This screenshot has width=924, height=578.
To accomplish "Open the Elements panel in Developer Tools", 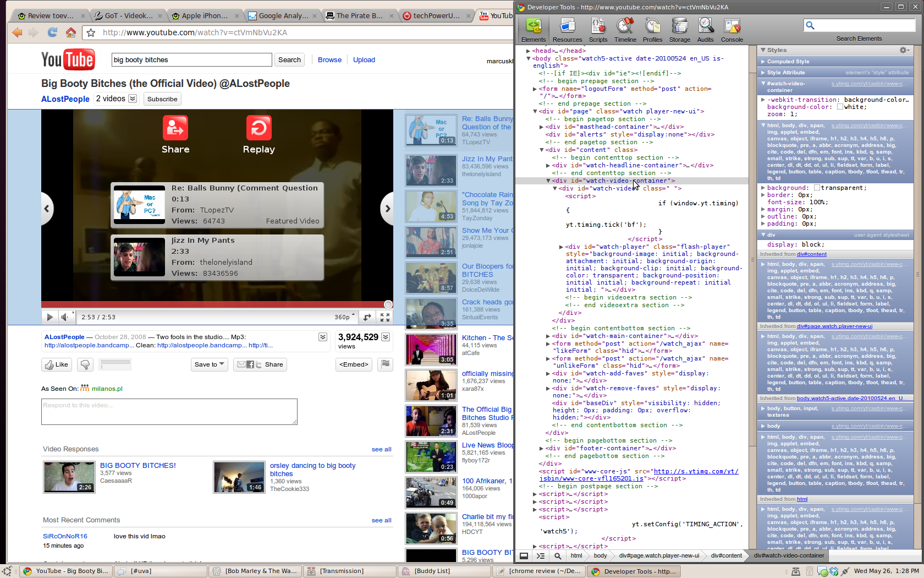I will [533, 30].
